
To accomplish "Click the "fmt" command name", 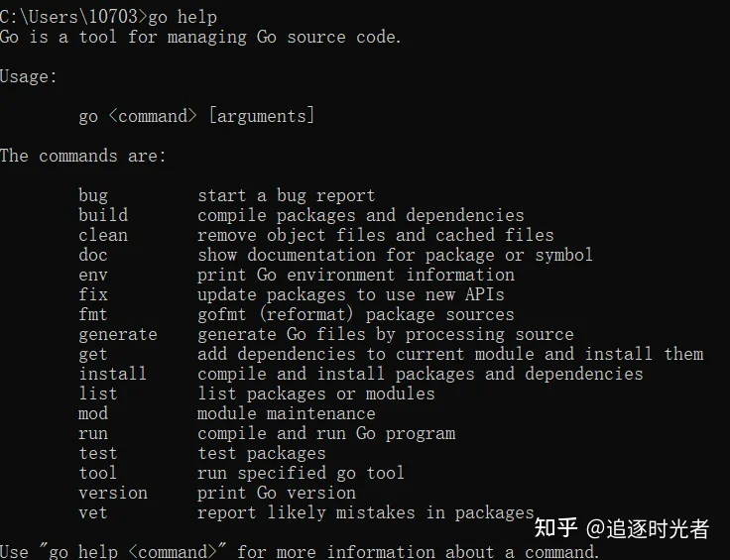I will (x=93, y=314).
